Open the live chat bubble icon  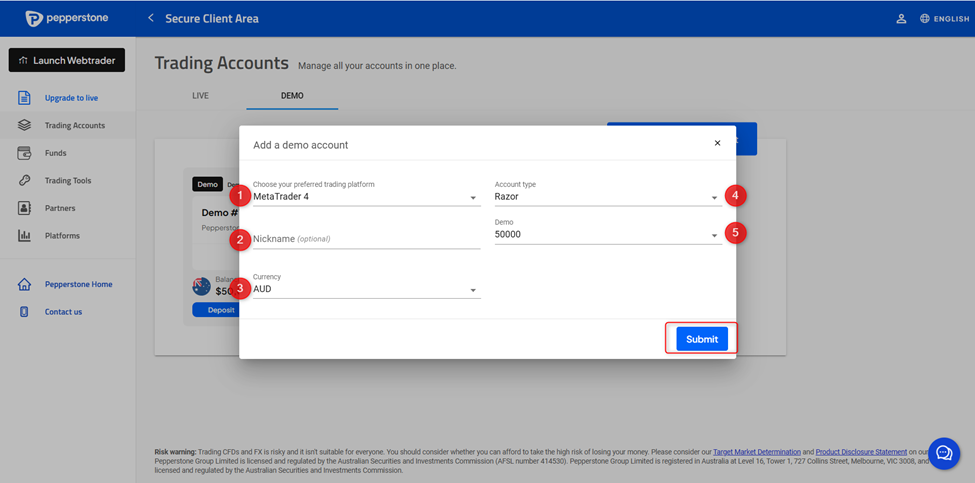pyautogui.click(x=943, y=453)
